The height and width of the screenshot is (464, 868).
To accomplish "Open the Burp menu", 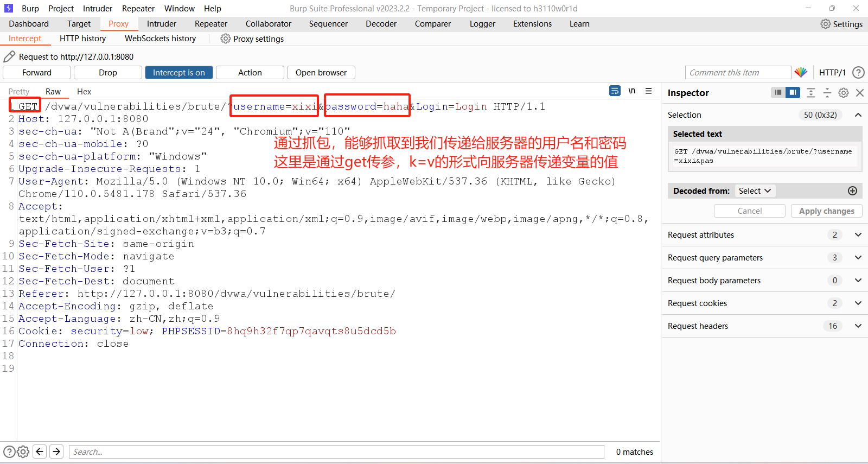I will click(30, 8).
